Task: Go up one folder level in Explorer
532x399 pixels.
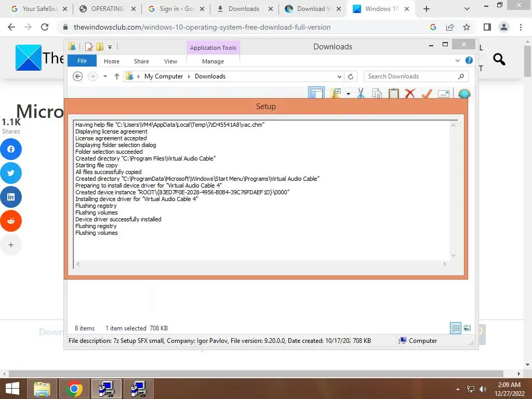Action: point(117,76)
